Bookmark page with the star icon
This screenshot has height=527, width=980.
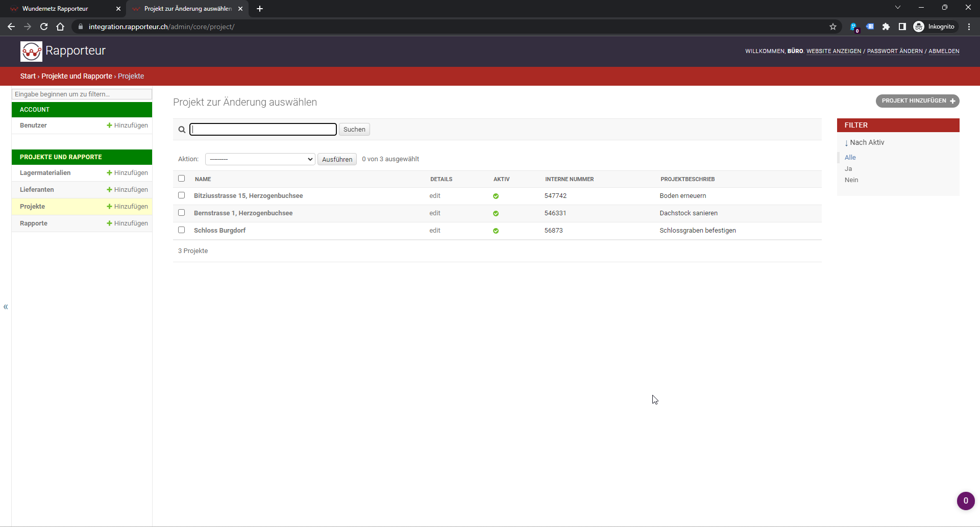833,27
